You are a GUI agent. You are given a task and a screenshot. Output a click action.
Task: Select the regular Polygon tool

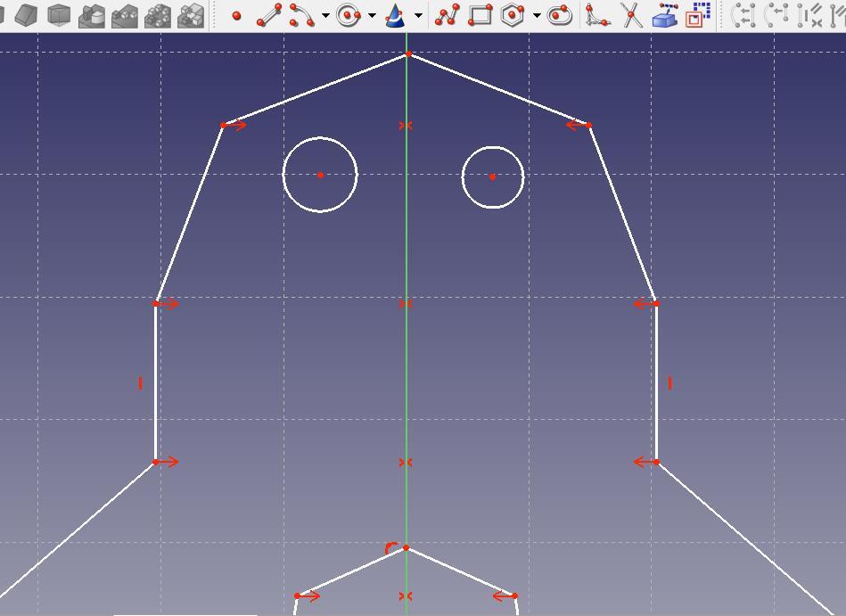point(512,15)
